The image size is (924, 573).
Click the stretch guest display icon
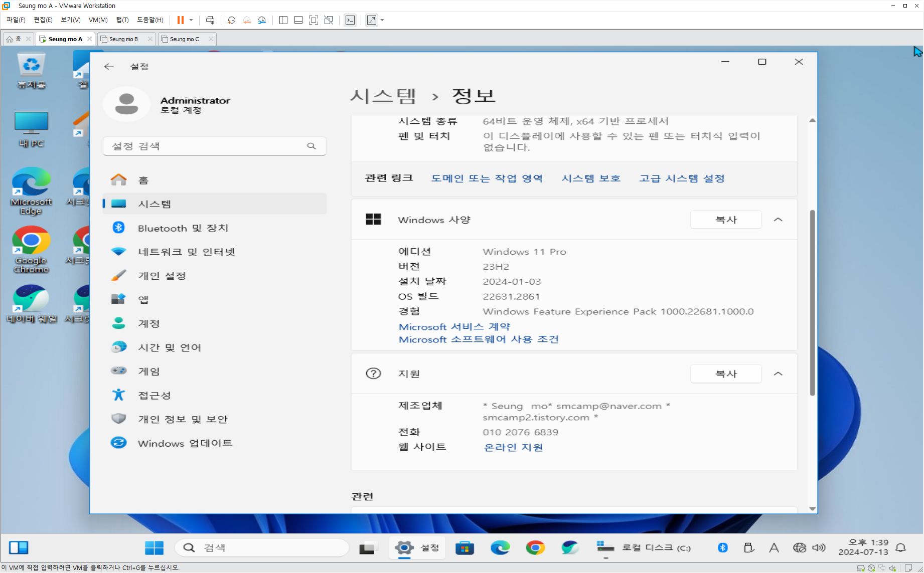372,20
